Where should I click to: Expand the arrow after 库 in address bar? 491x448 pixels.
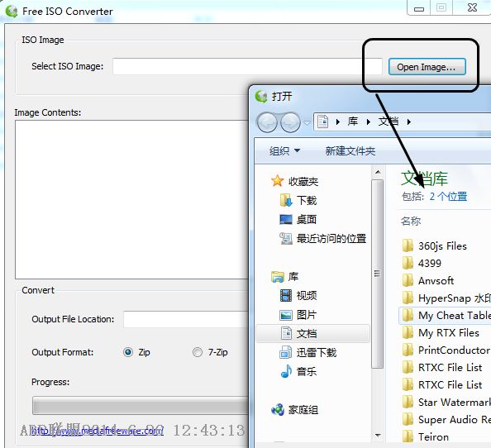369,122
